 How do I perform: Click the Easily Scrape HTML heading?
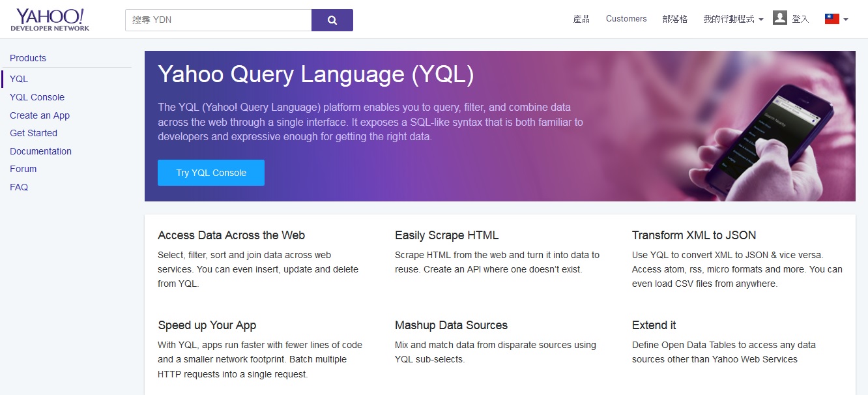point(447,235)
